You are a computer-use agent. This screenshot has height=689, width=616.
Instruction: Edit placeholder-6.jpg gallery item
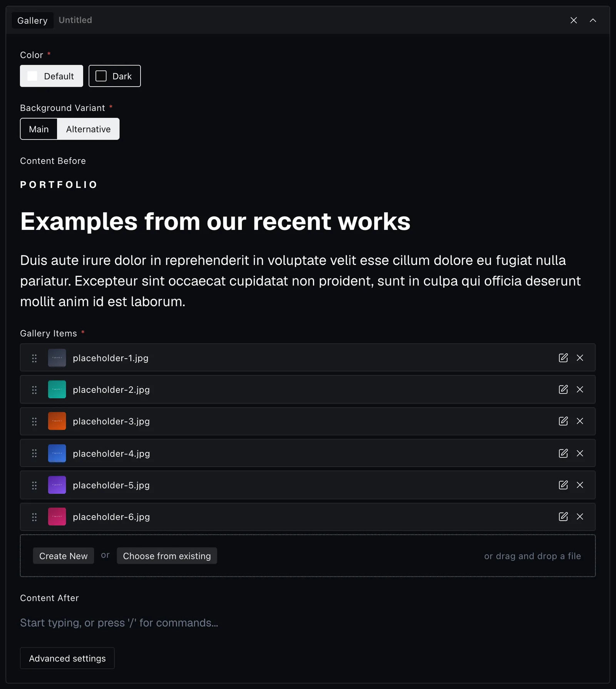[x=563, y=516]
